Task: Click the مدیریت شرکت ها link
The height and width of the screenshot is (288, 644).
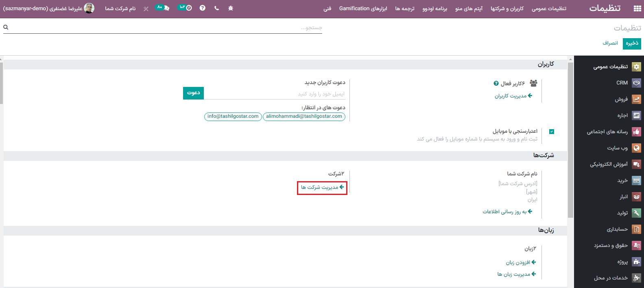Action: tap(322, 187)
